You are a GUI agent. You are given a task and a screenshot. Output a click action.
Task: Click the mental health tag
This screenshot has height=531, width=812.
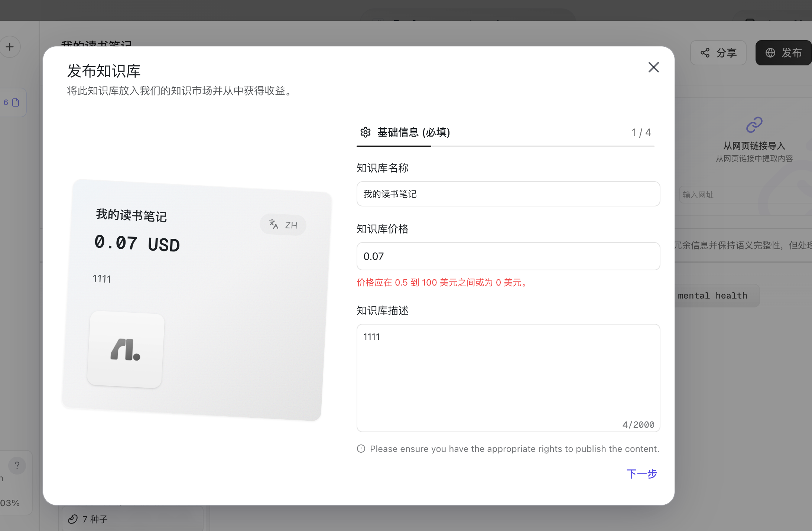tap(712, 296)
